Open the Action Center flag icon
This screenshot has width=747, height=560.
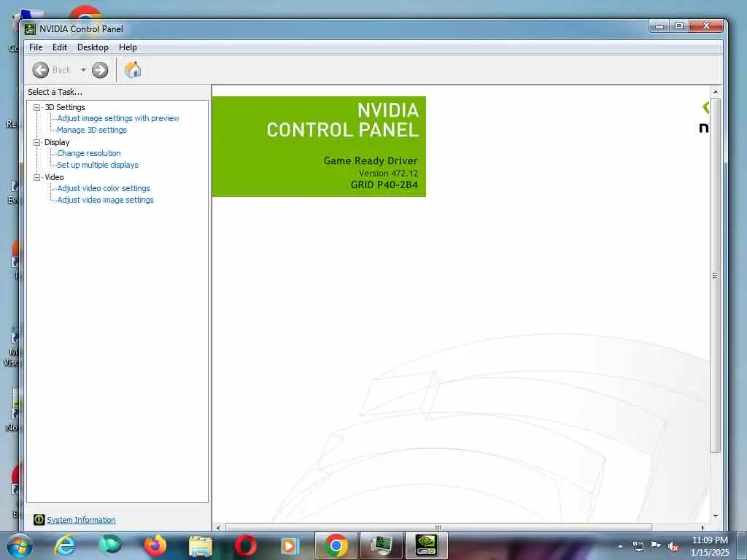656,546
